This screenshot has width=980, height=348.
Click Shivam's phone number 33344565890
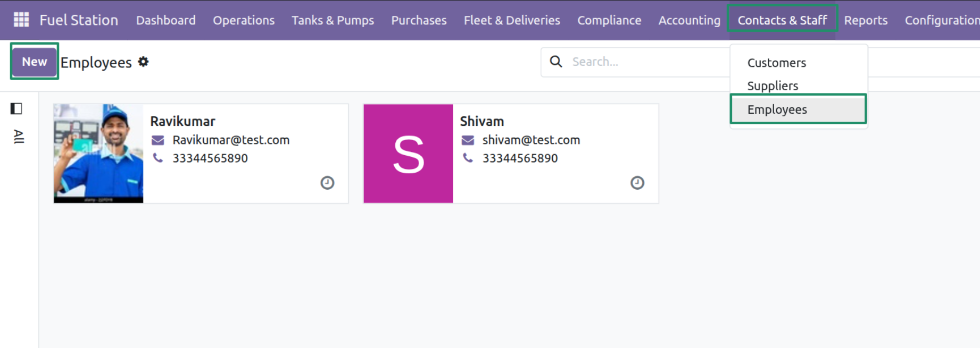coord(520,158)
